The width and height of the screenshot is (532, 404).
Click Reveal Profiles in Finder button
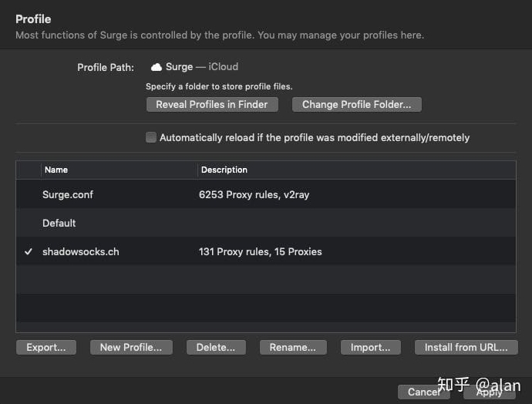[212, 105]
